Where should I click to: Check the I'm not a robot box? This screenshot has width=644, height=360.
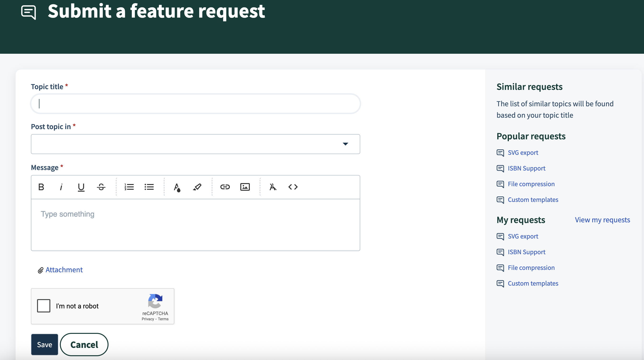[44, 306]
